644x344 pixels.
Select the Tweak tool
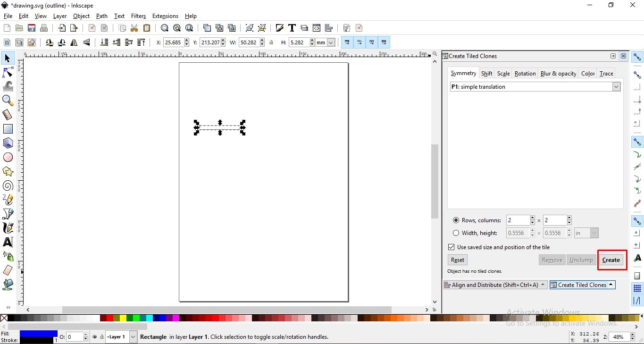point(8,86)
